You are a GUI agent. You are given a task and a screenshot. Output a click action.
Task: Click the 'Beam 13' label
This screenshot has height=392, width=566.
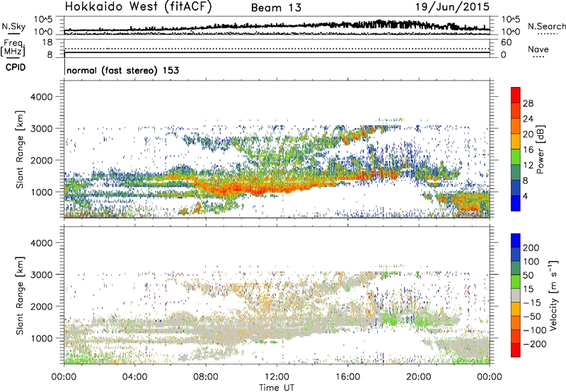pyautogui.click(x=276, y=8)
